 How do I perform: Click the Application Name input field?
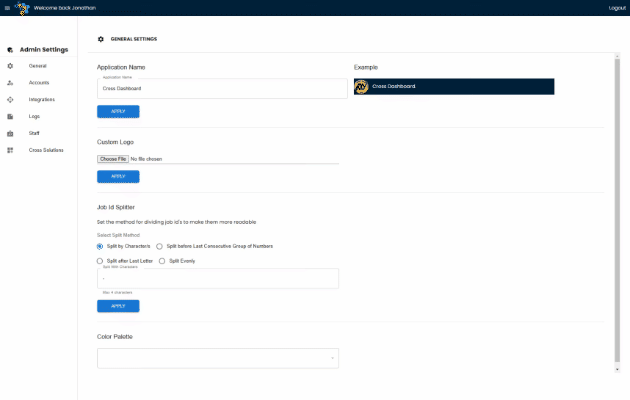click(222, 88)
